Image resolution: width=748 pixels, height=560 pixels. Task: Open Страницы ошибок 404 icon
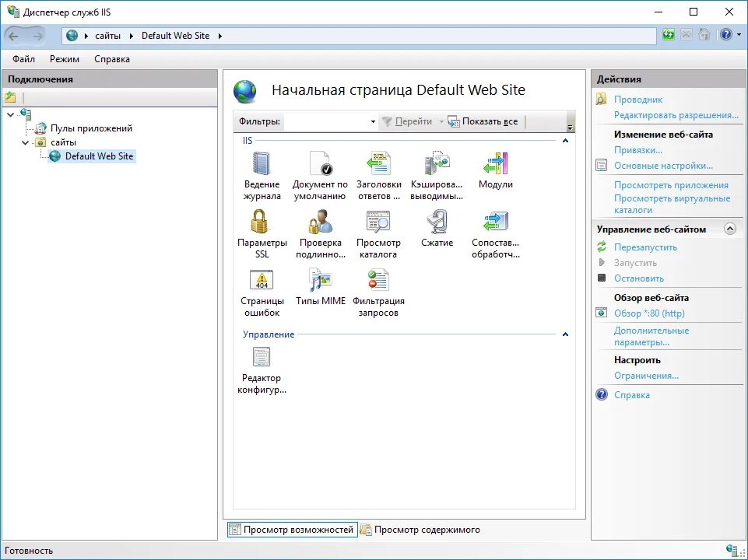tap(262, 280)
